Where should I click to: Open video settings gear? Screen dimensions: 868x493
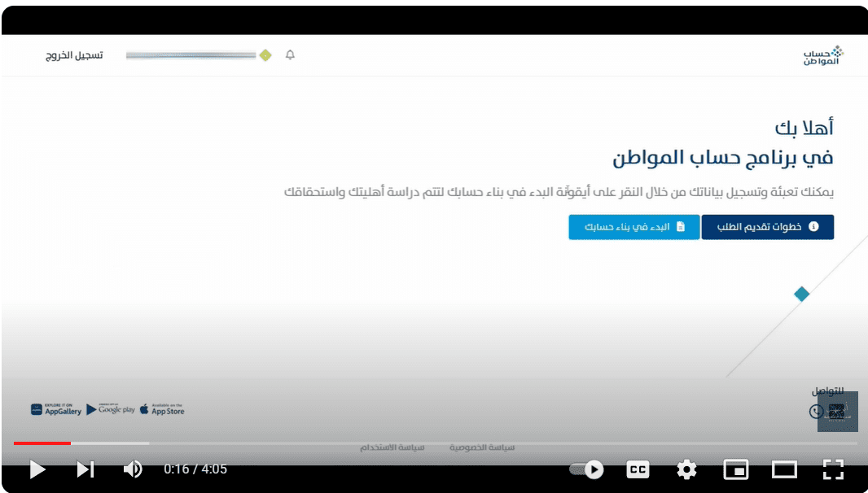pos(686,469)
